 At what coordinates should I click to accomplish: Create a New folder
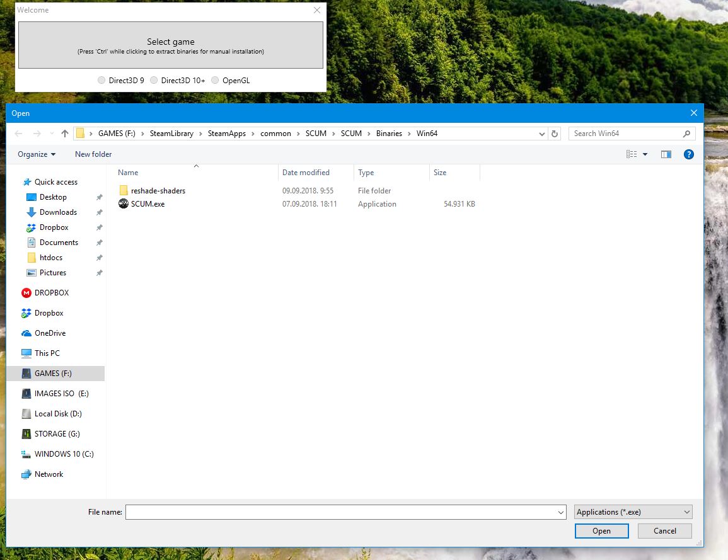point(93,154)
